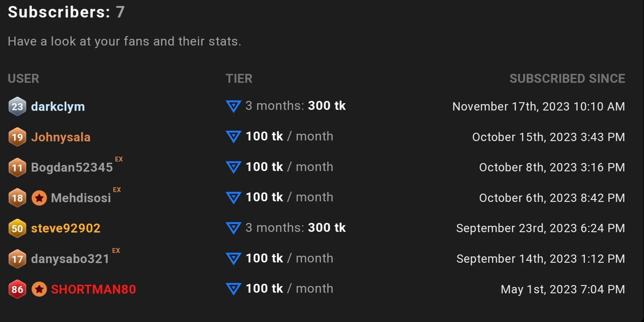
Task: Click the USER column header
Action: click(23, 78)
